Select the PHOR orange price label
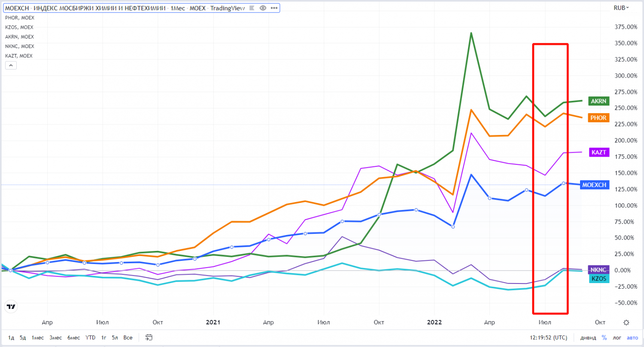The image size is (644, 347). point(599,118)
